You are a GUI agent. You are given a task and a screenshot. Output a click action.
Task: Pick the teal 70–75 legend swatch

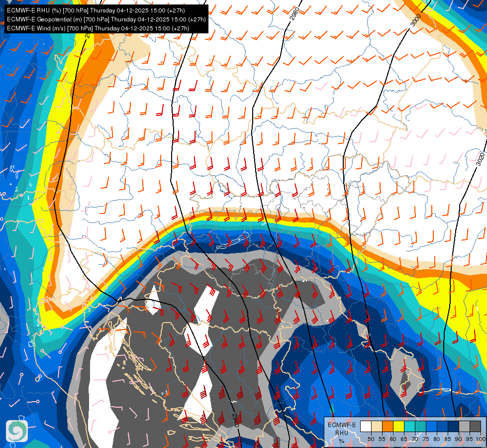[420, 426]
